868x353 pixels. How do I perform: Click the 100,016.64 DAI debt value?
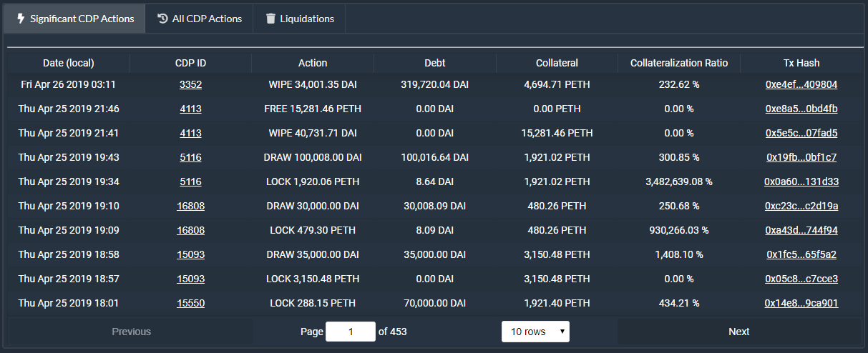(434, 157)
